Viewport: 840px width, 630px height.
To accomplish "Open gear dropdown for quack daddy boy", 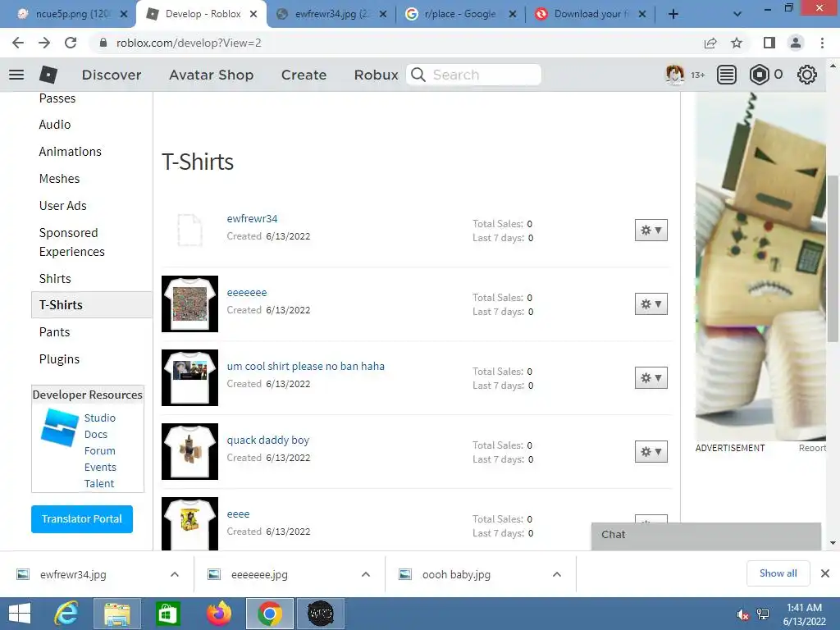I will coord(651,452).
